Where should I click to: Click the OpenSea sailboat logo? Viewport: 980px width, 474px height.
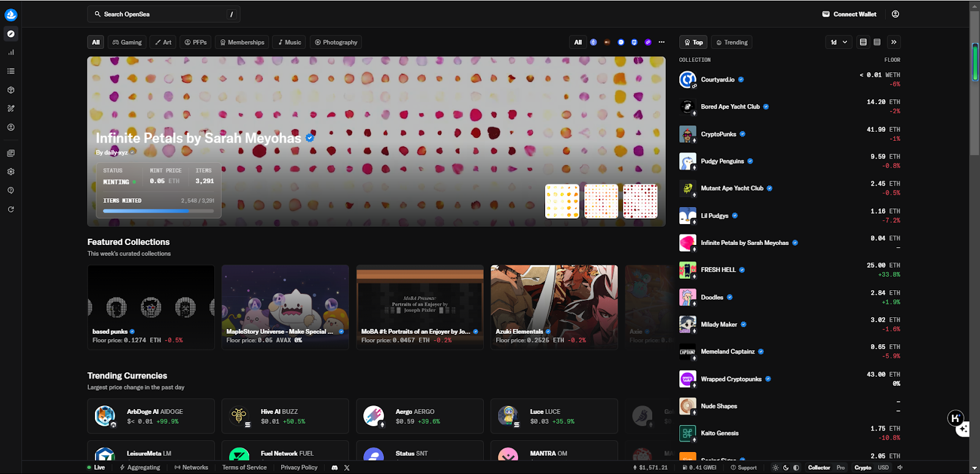pos(11,15)
